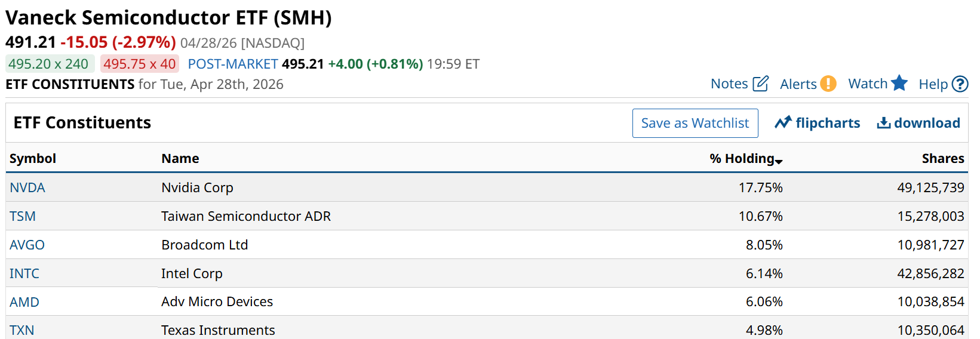The width and height of the screenshot is (980, 339).
Task: Click the POST-MARKET label
Action: pyautogui.click(x=233, y=64)
